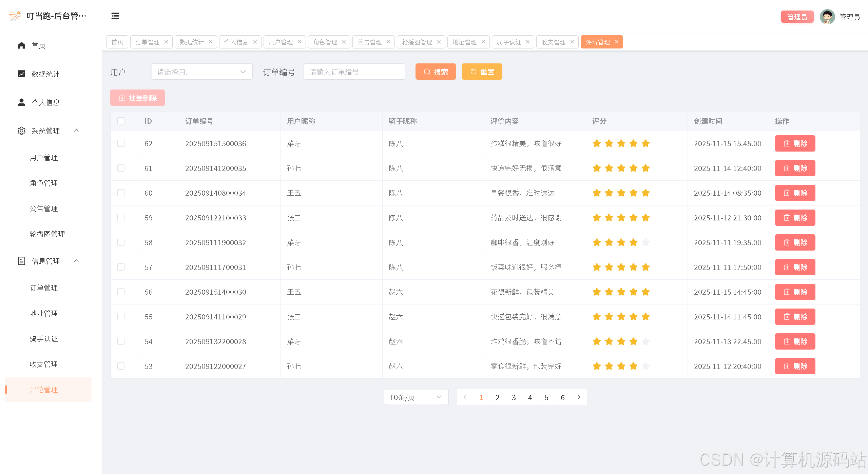Click the fifth star of ID 58 rating
868x474 pixels.
click(645, 242)
